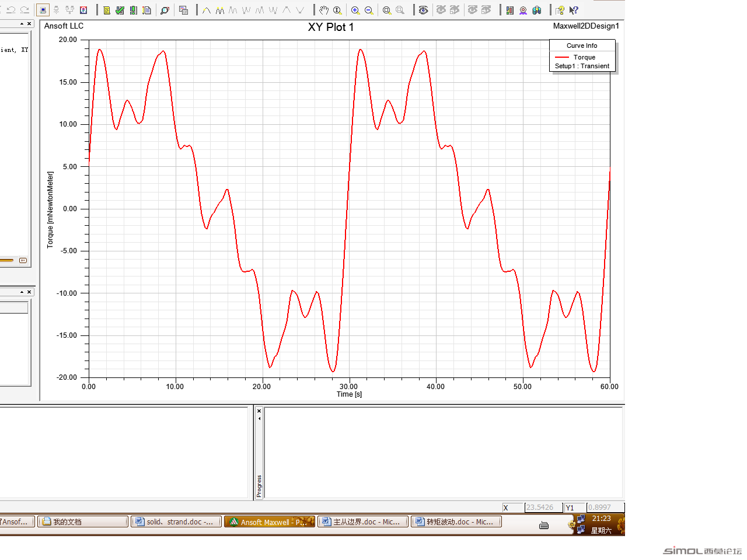Viewport: 747px width, 560px height.
Task: Open the help topics question icon
Action: (x=560, y=10)
